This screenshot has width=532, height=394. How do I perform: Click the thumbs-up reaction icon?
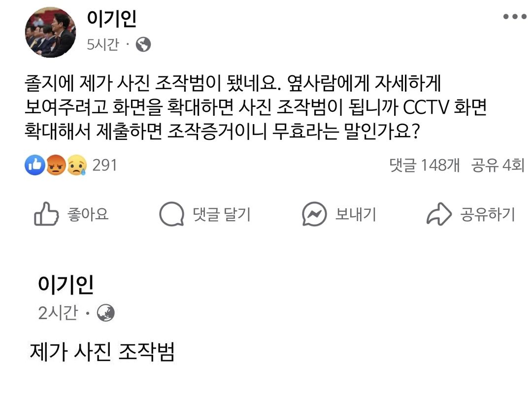coord(34,165)
